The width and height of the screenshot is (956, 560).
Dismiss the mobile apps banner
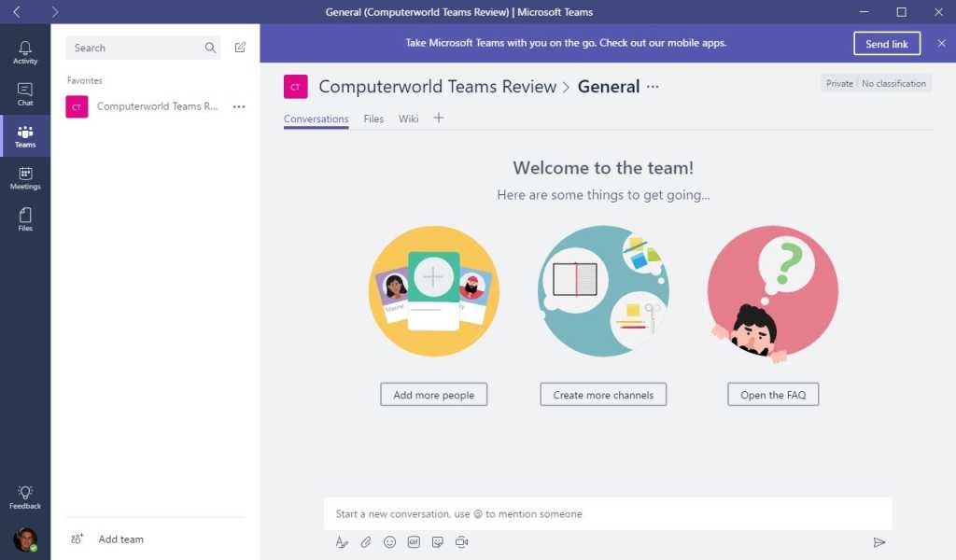point(942,43)
